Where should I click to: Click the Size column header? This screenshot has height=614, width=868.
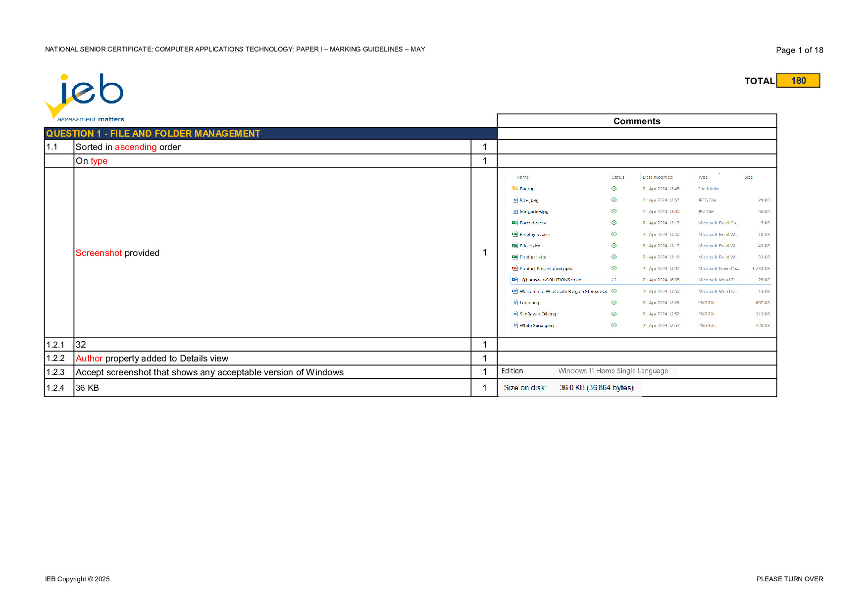[x=748, y=177]
